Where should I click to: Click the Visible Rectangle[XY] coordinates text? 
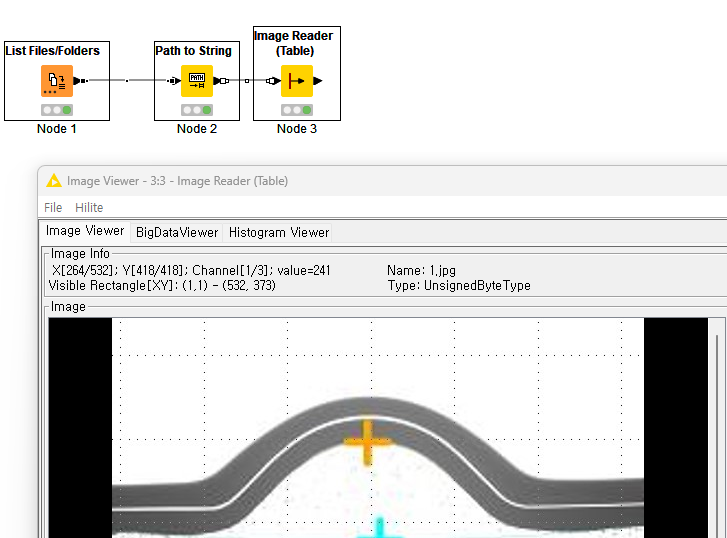tap(162, 285)
